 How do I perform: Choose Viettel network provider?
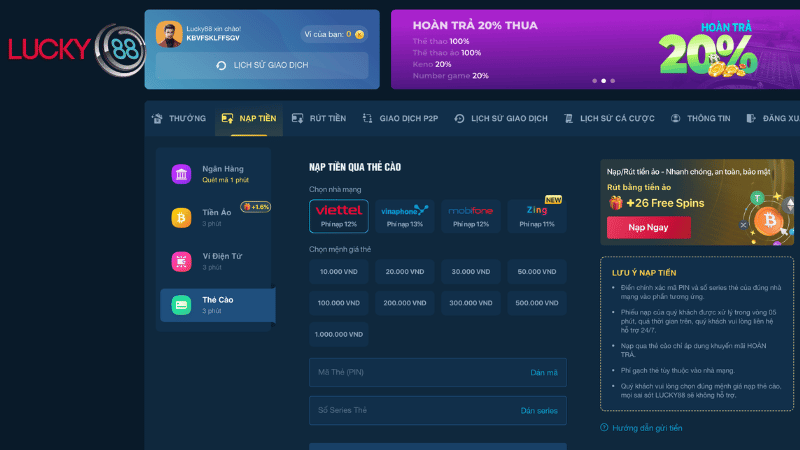[339, 216]
